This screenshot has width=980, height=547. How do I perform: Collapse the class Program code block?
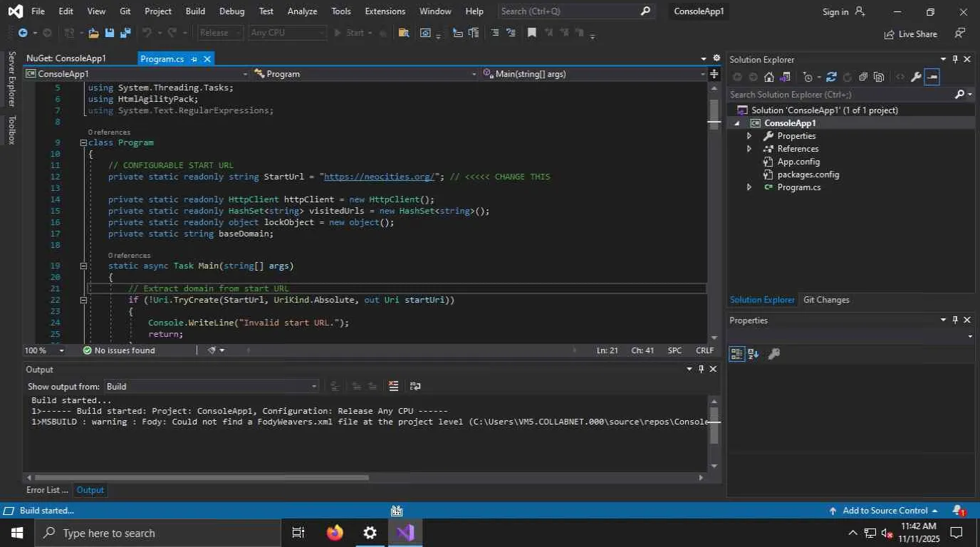(x=83, y=142)
